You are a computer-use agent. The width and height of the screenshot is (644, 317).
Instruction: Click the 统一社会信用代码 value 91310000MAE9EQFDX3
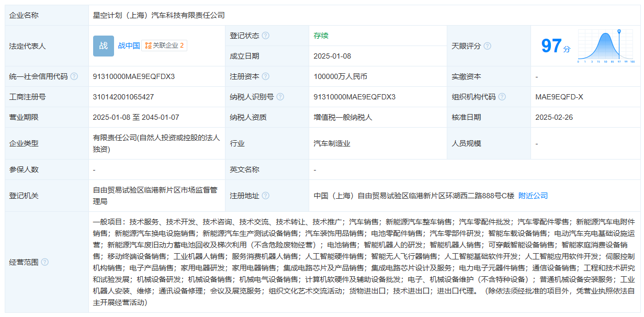coord(134,76)
